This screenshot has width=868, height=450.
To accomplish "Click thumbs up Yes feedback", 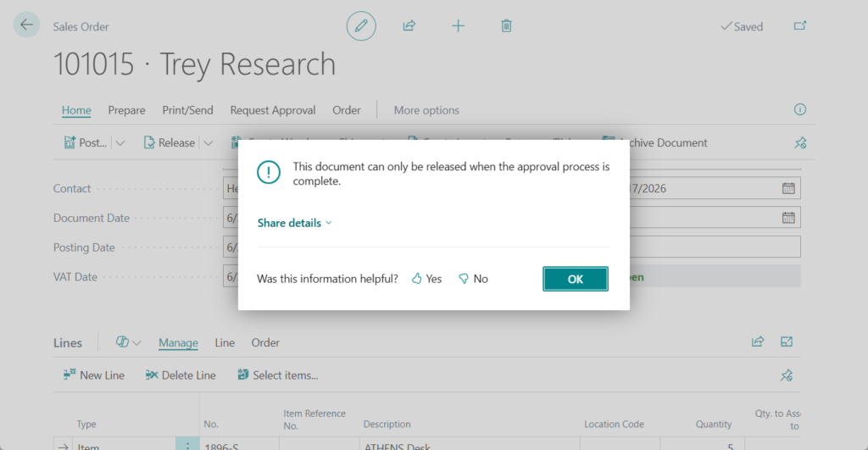I will 426,279.
